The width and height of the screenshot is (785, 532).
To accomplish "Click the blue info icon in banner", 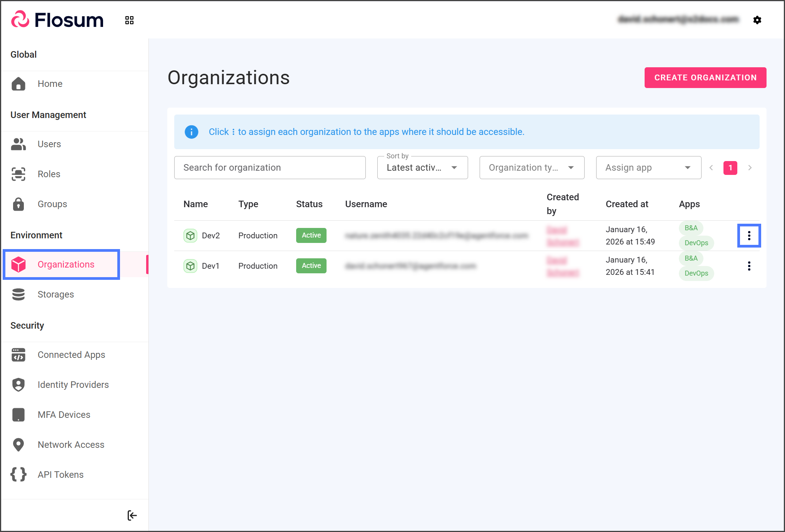I will click(192, 132).
